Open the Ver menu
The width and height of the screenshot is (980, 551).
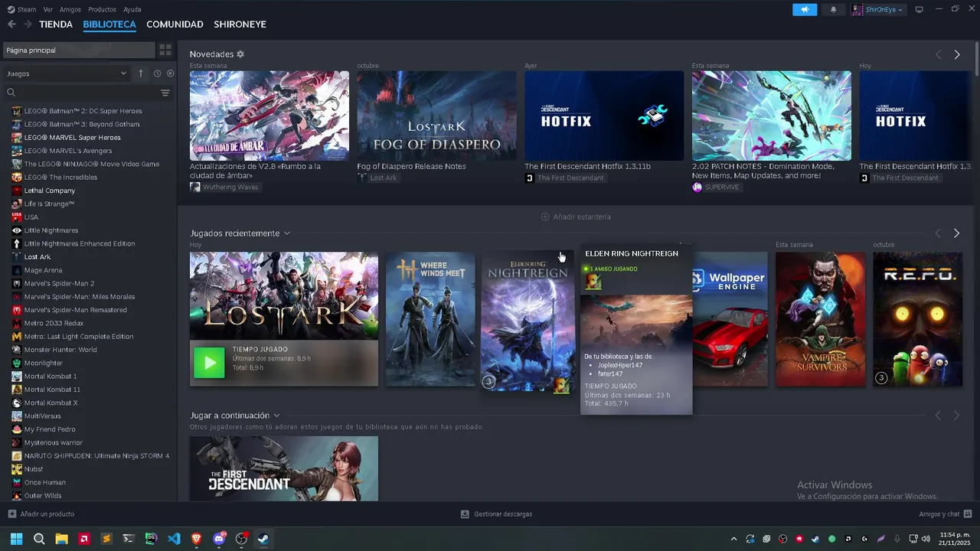48,9
